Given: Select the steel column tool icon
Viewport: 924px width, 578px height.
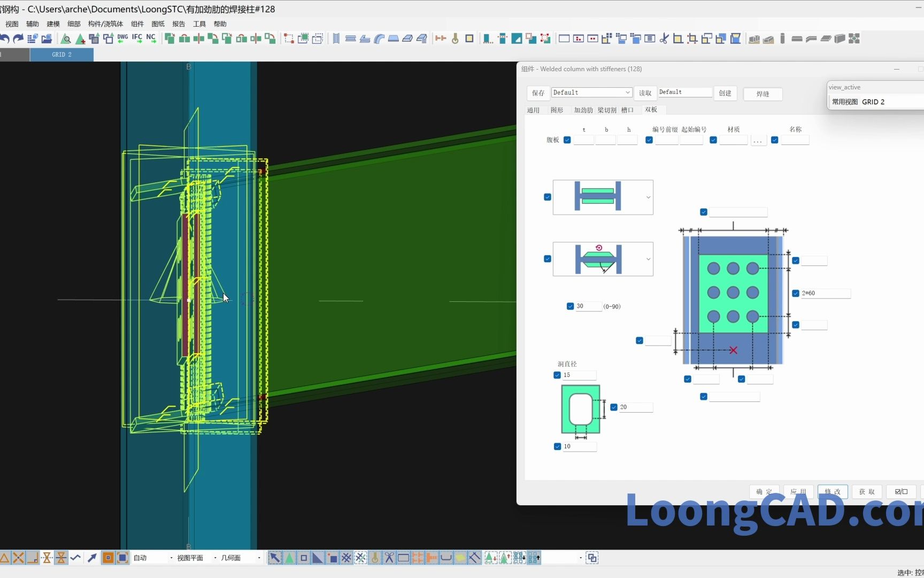Looking at the screenshot, I should pos(336,39).
